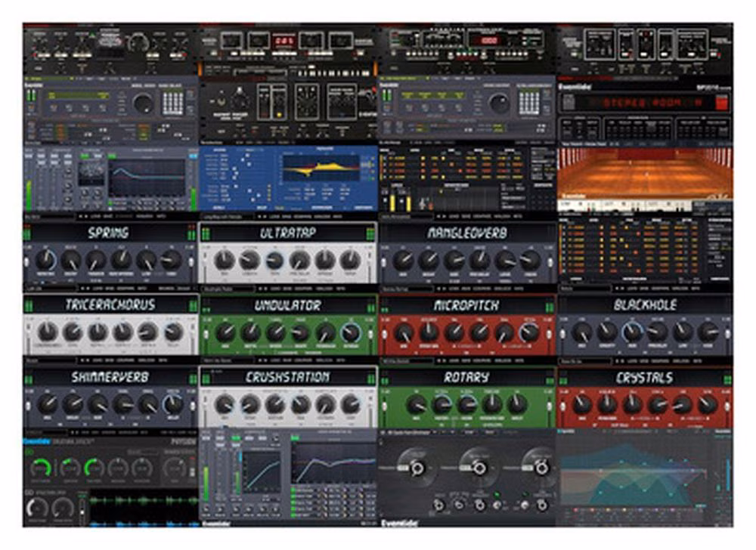Click SAVE in toolbar above ULTRATAP
Screen dimensions: 756x550
coord(287,217)
